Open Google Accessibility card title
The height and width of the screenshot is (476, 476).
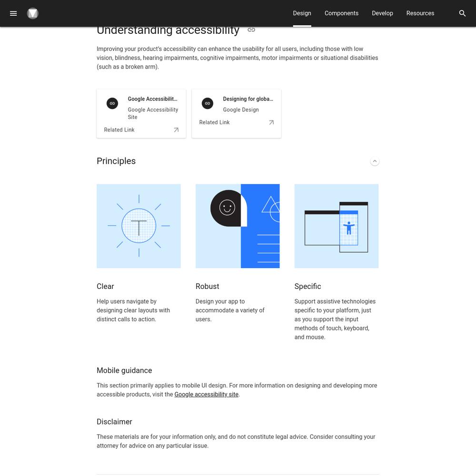pyautogui.click(x=152, y=99)
